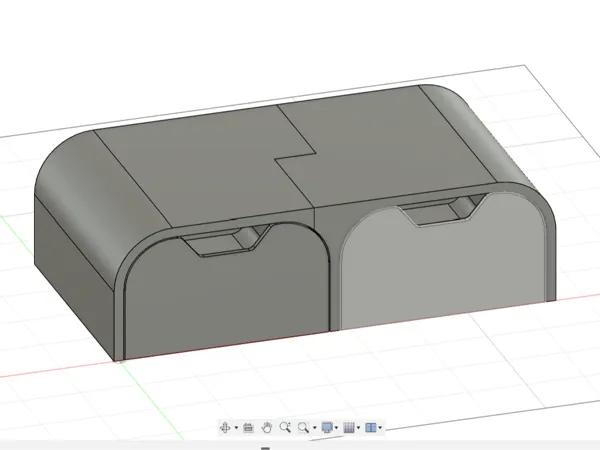This screenshot has width=600, height=450.
Task: Open Display Settings monitor icon
Action: coord(327,427)
